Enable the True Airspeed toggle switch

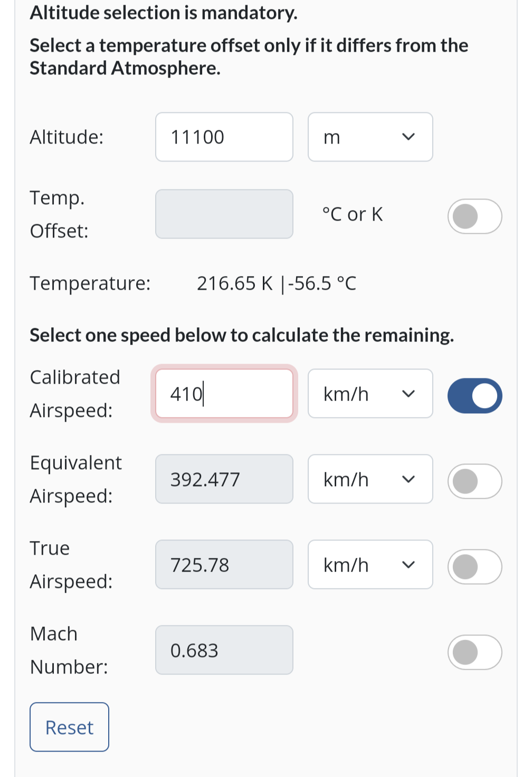click(475, 567)
